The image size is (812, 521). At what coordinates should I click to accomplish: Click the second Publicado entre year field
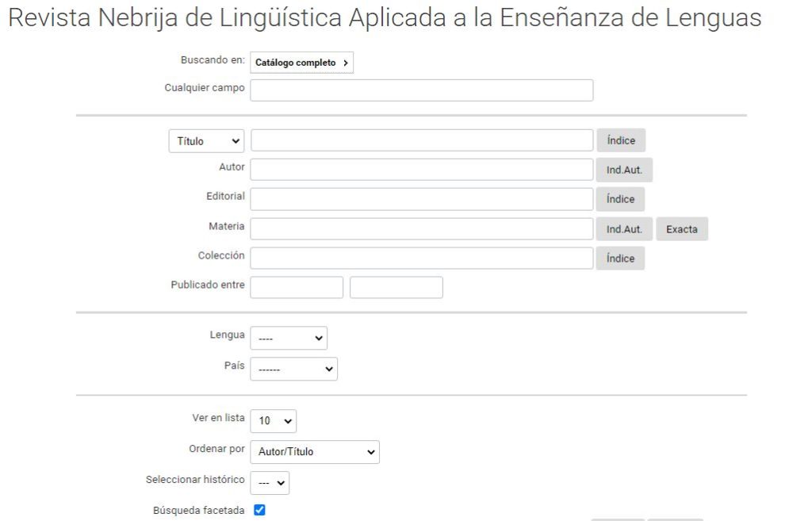pos(396,287)
